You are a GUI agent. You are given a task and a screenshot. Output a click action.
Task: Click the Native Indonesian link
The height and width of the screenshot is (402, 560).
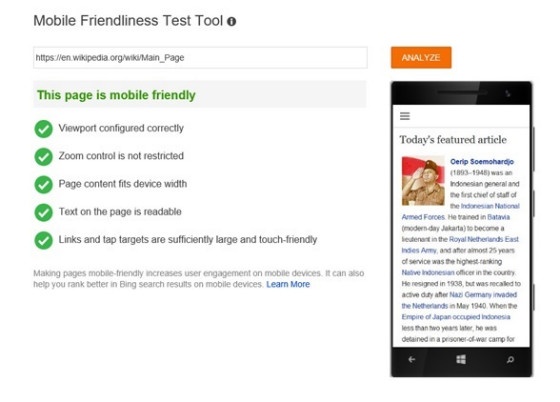coord(428,272)
